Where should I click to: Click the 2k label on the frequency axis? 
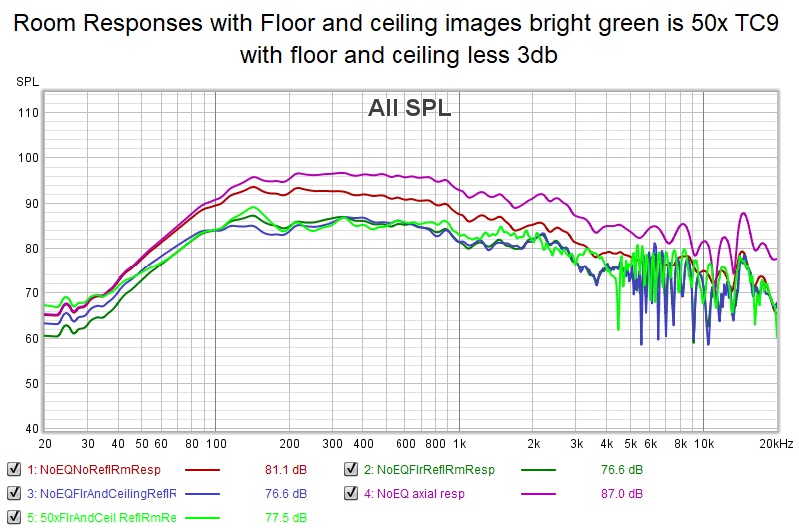534,444
